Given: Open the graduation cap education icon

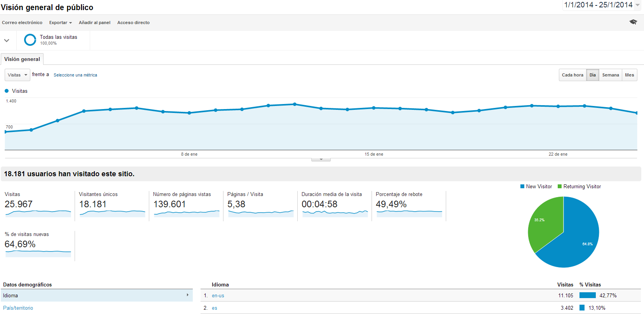Looking at the screenshot, I should point(633,22).
